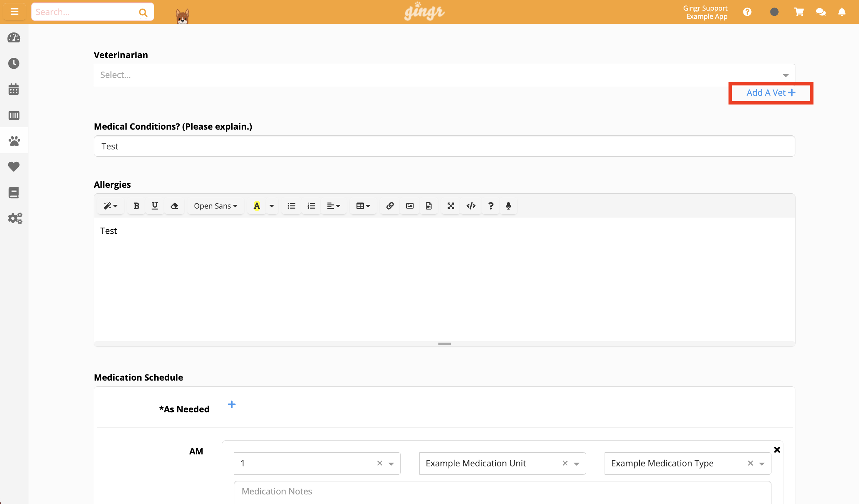
Task: Click the Gingr Support Example App label
Action: coord(705,12)
